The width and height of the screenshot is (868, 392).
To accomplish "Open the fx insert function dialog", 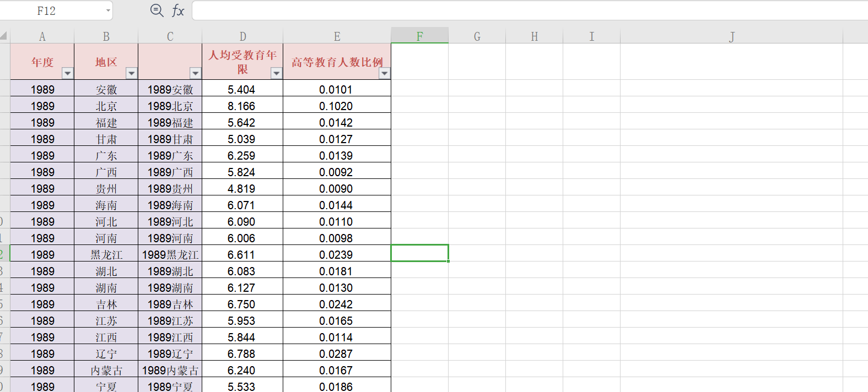I will pyautogui.click(x=178, y=10).
